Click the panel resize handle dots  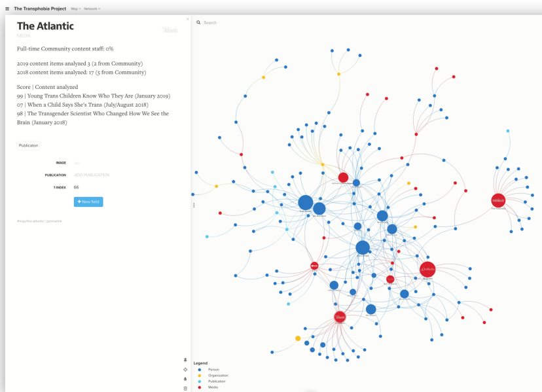pyautogui.click(x=193, y=205)
